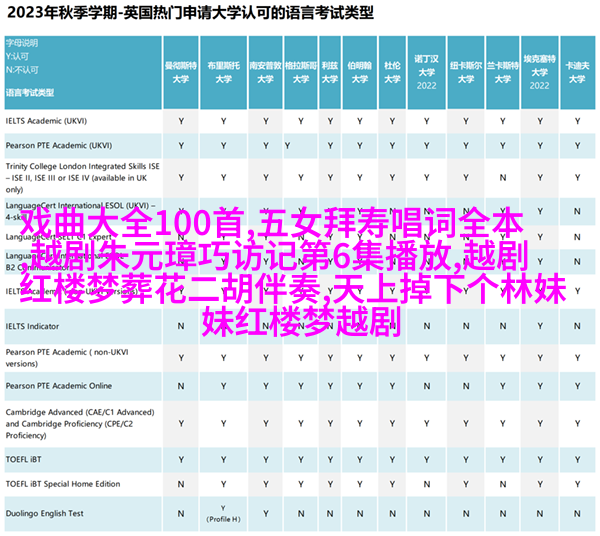Click Pearson PTE Academic Online Y under 布里斯托大学

[x=223, y=386]
